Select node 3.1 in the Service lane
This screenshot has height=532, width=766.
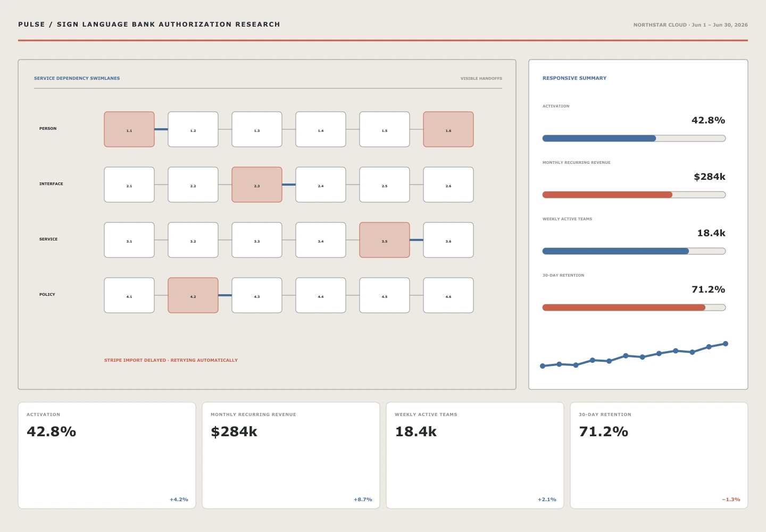[129, 240]
